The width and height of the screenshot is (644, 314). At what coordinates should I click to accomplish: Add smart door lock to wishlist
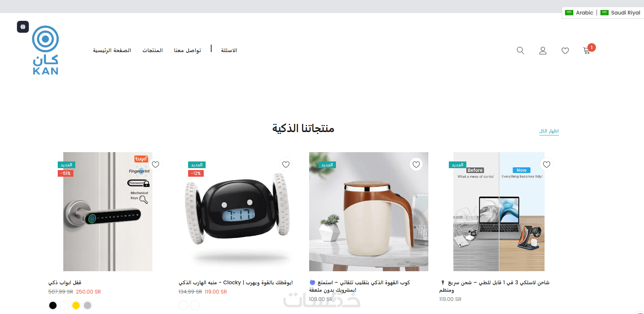point(155,164)
